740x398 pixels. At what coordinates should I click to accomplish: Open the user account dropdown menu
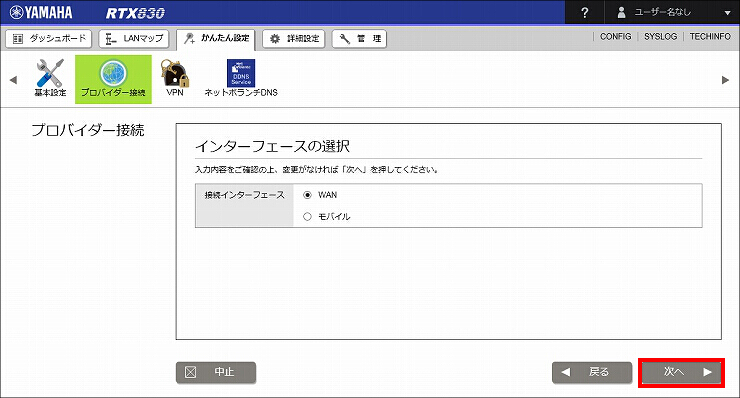click(672, 12)
